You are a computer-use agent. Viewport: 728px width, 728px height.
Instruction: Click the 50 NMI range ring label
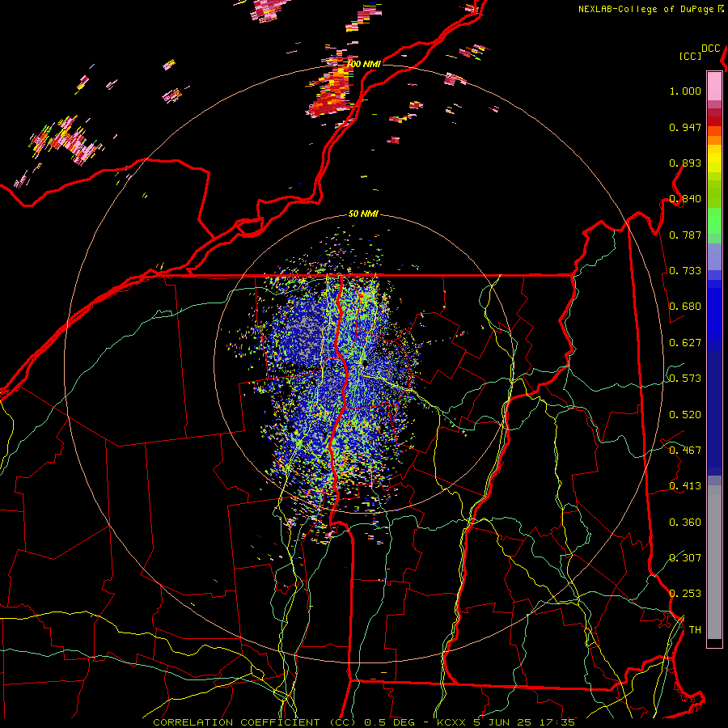(x=363, y=214)
